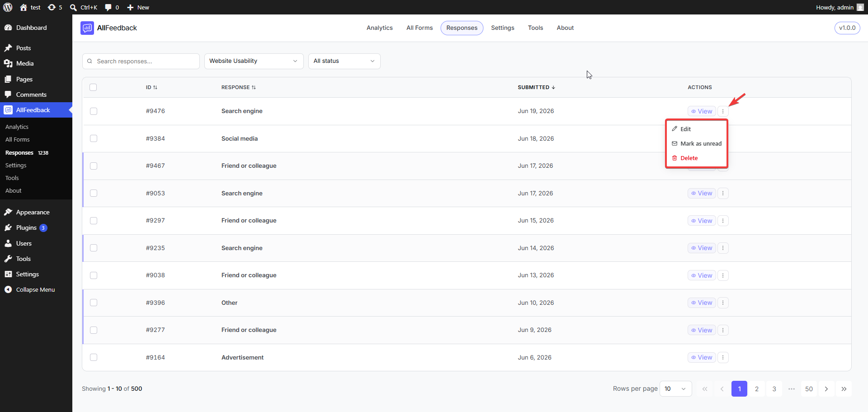Viewport: 868px width, 412px height.
Task: Open three-dot menu for response #9277
Action: click(x=723, y=330)
